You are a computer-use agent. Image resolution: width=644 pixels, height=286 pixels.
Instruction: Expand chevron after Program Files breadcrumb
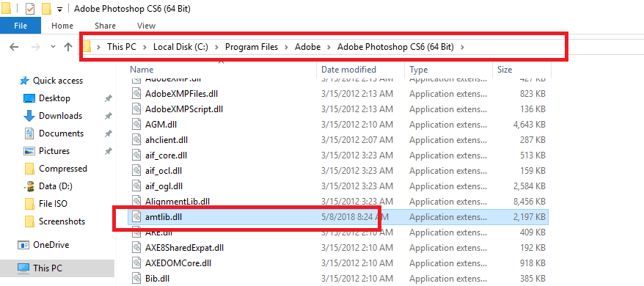point(287,47)
